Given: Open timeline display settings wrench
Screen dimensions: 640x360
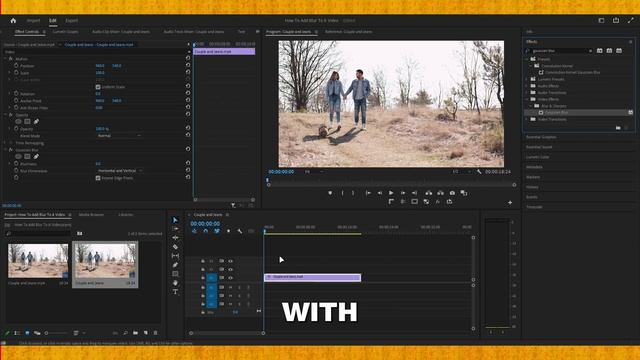Looking at the screenshot, I should pos(240,231).
